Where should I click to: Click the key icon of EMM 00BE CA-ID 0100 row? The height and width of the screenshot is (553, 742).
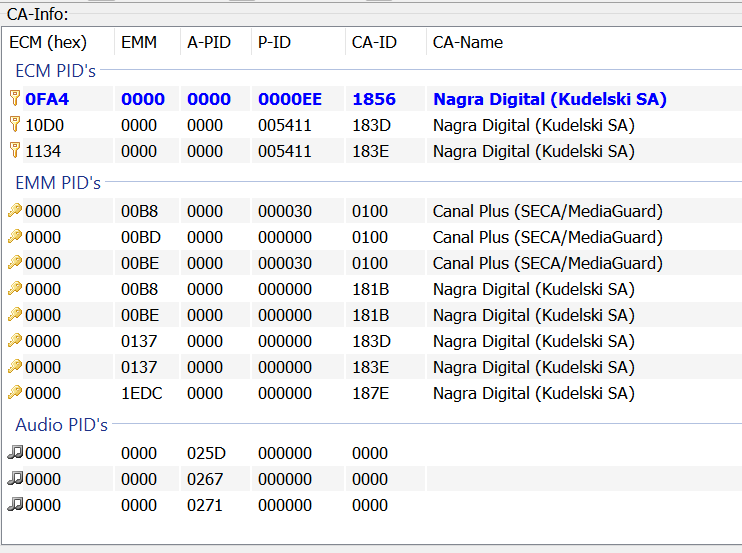coord(15,262)
